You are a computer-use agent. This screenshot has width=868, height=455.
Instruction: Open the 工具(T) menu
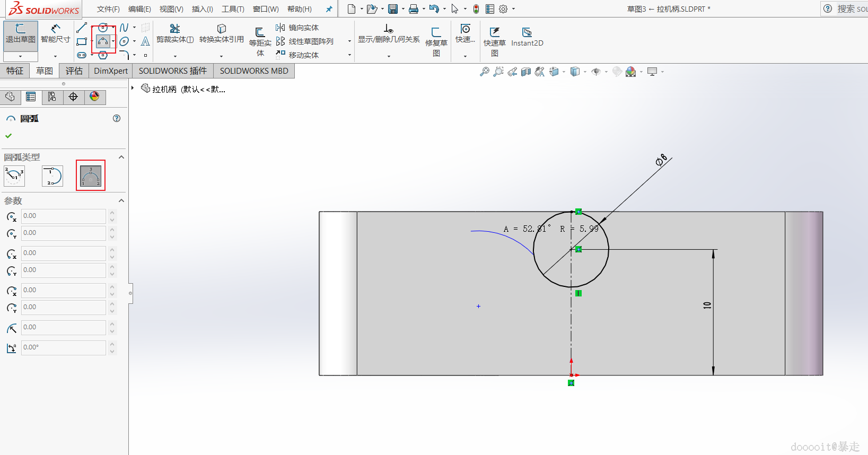pyautogui.click(x=233, y=9)
